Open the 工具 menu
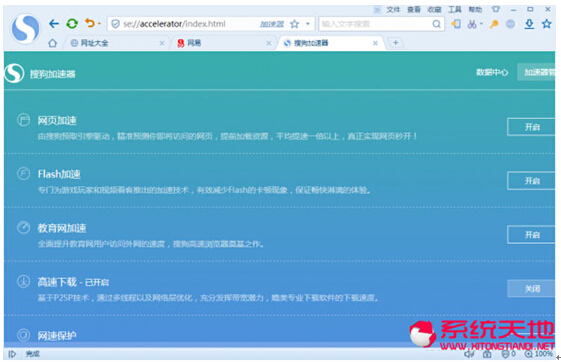This screenshot has width=561, height=362. click(x=455, y=10)
